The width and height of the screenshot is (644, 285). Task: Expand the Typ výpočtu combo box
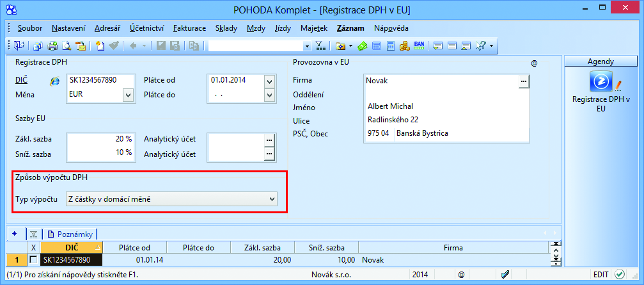[x=271, y=199]
